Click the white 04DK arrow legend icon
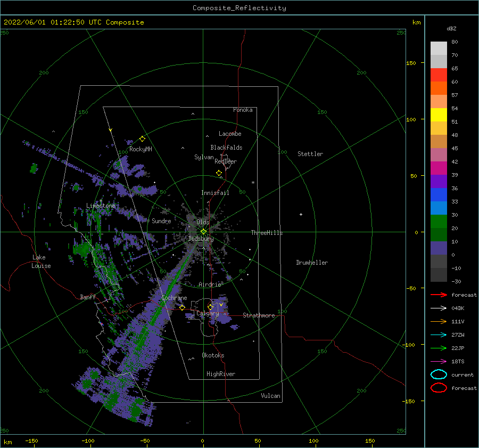 click(x=439, y=308)
